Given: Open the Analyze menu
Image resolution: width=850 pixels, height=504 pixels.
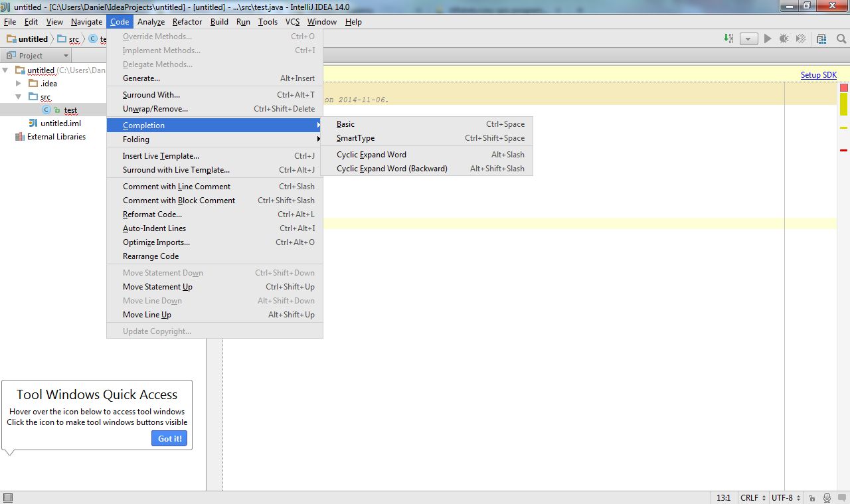Looking at the screenshot, I should coord(151,22).
